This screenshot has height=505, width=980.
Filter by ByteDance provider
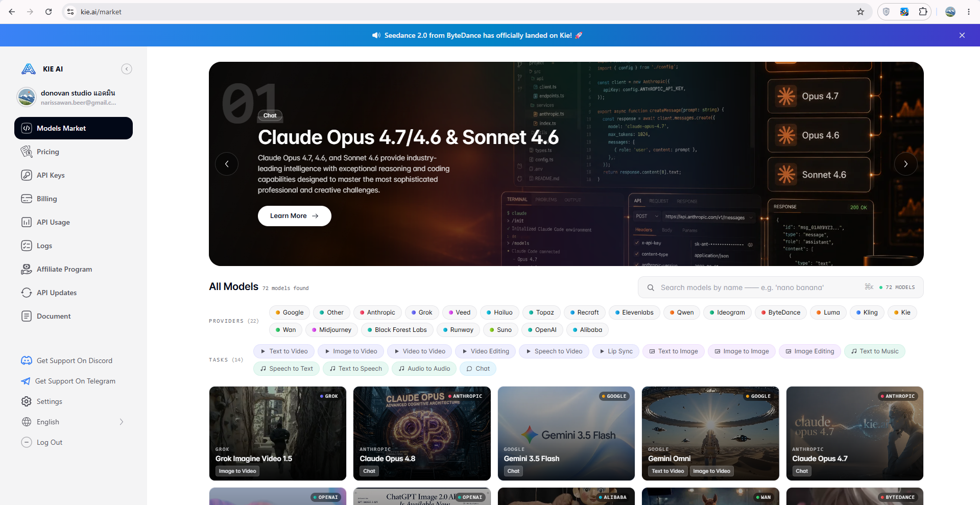(x=781, y=312)
